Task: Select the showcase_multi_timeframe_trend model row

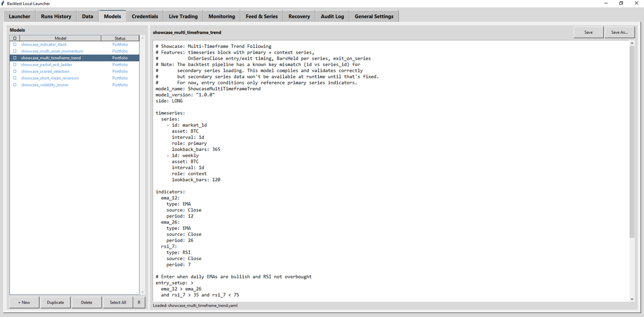Action: pos(75,58)
